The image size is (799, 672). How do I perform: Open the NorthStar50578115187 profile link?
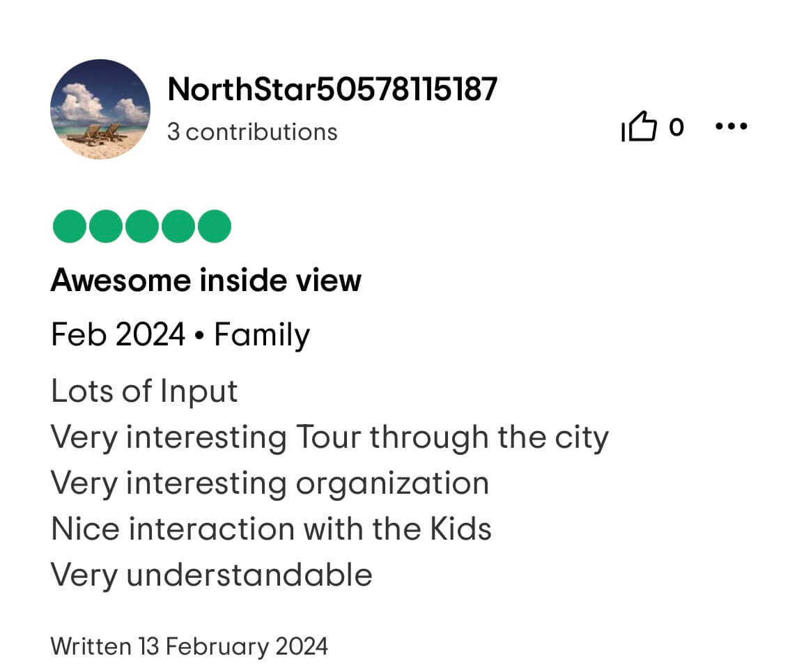tap(332, 90)
